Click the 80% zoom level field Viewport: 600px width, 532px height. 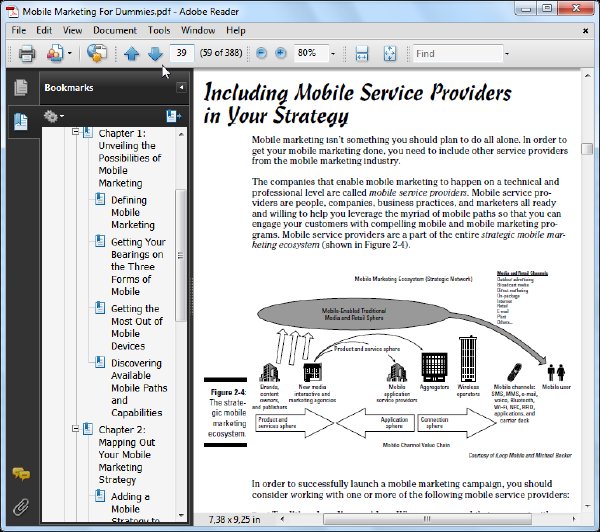(311, 53)
